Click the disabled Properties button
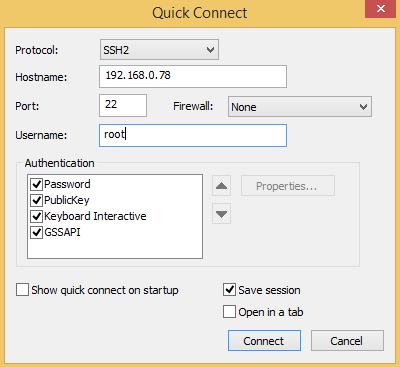Screen dimensions: 400x367 click(x=288, y=186)
